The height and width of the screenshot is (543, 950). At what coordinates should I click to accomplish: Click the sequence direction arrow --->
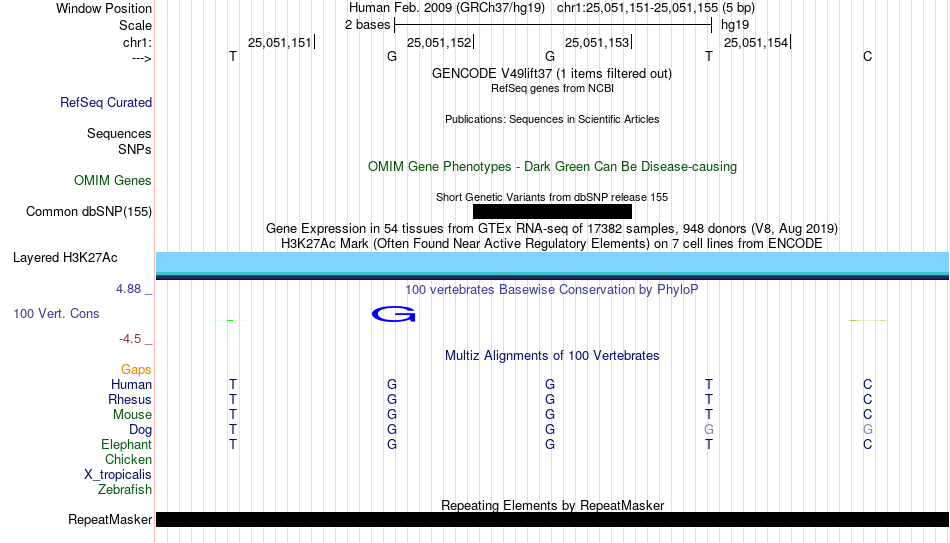click(x=141, y=59)
